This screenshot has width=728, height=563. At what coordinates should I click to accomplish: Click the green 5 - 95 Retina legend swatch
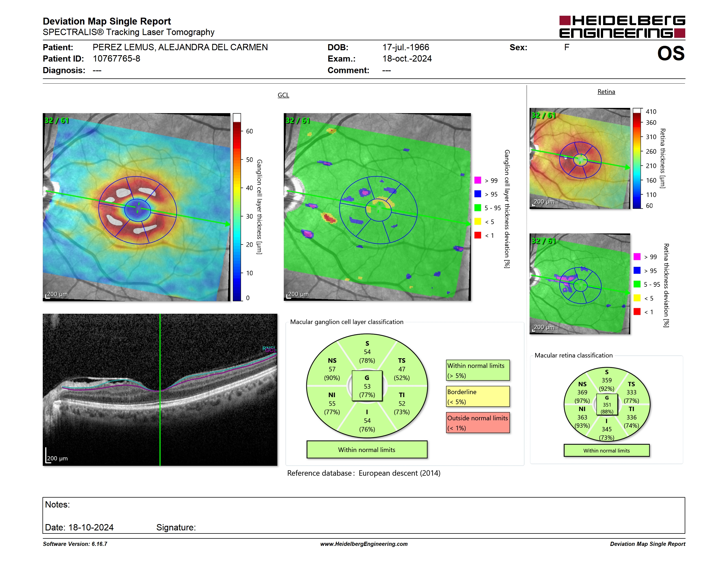[637, 284]
